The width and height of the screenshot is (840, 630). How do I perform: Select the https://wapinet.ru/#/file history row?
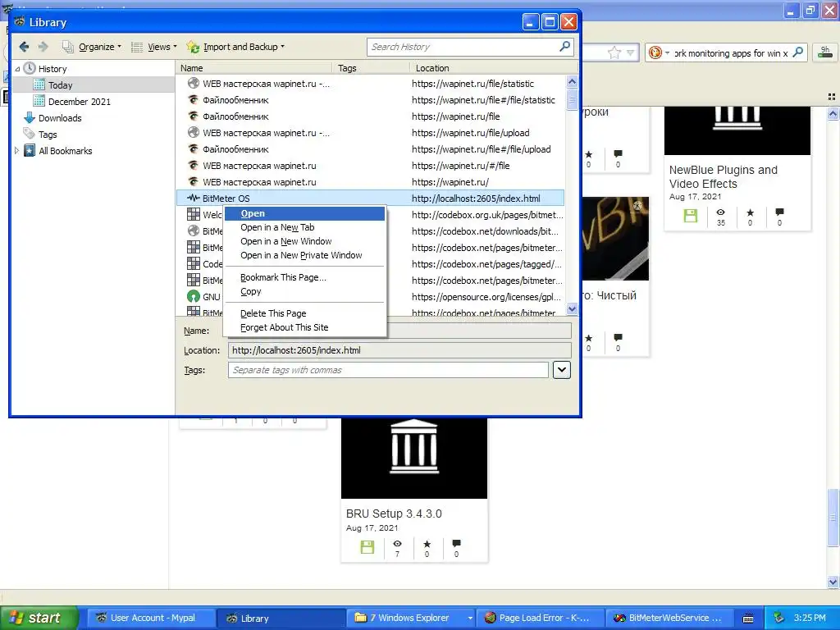tap(370, 166)
